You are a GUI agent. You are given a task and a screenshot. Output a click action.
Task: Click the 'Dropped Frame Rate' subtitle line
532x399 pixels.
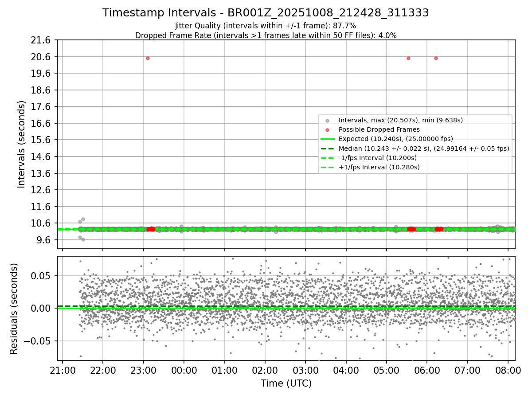[266, 35]
